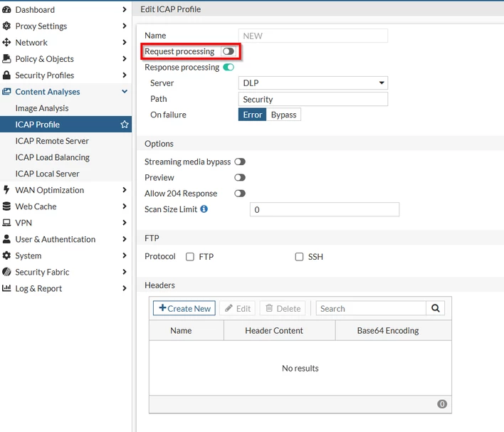
Task: Click the Name field showing NEW
Action: click(313, 36)
